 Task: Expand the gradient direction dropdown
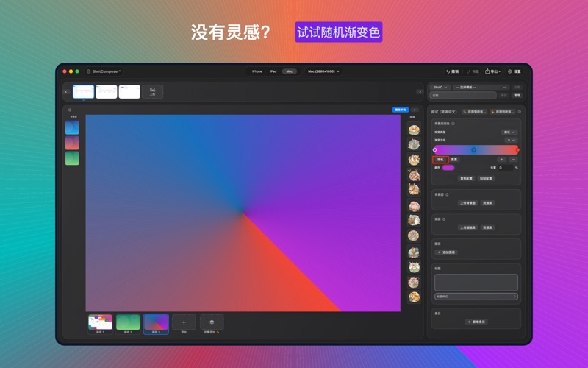pyautogui.click(x=511, y=140)
